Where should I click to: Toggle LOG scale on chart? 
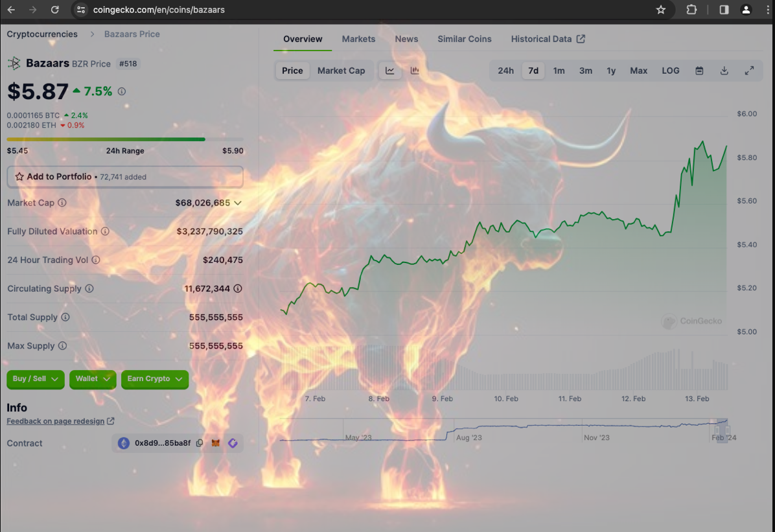tap(671, 71)
